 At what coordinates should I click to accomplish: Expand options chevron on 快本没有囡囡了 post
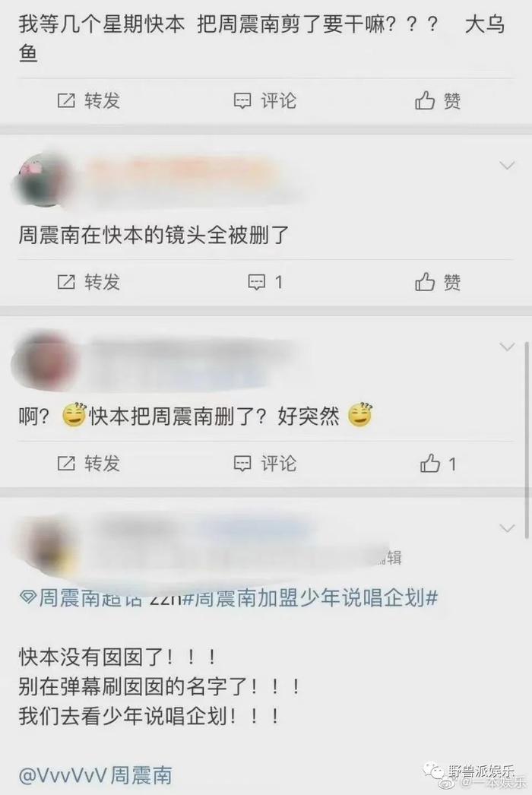pyautogui.click(x=507, y=528)
